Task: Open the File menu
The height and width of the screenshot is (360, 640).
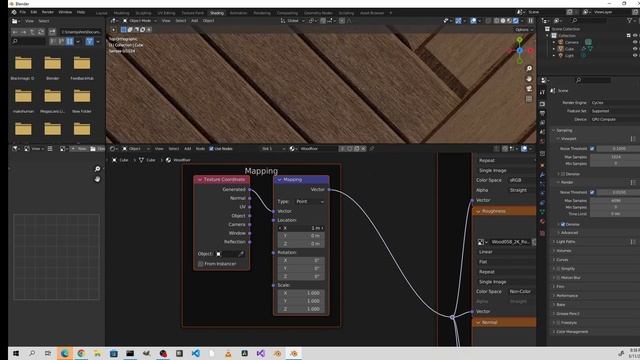Action: pyautogui.click(x=23, y=12)
